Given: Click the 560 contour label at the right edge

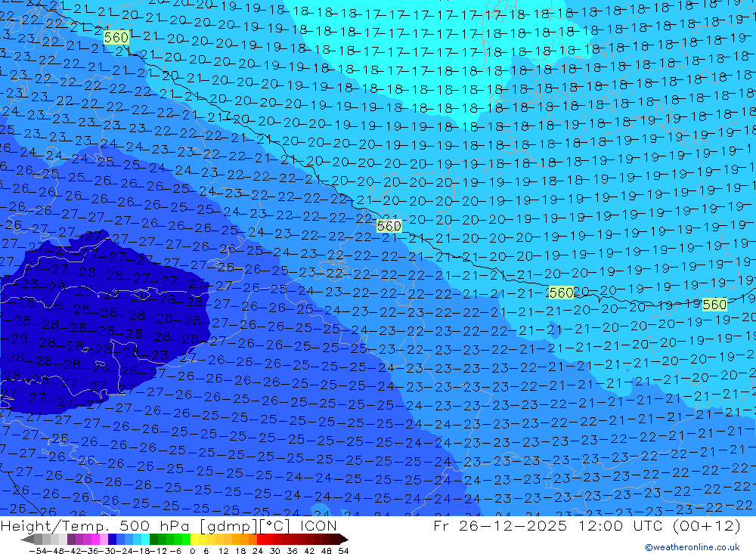Looking at the screenshot, I should click(714, 305).
